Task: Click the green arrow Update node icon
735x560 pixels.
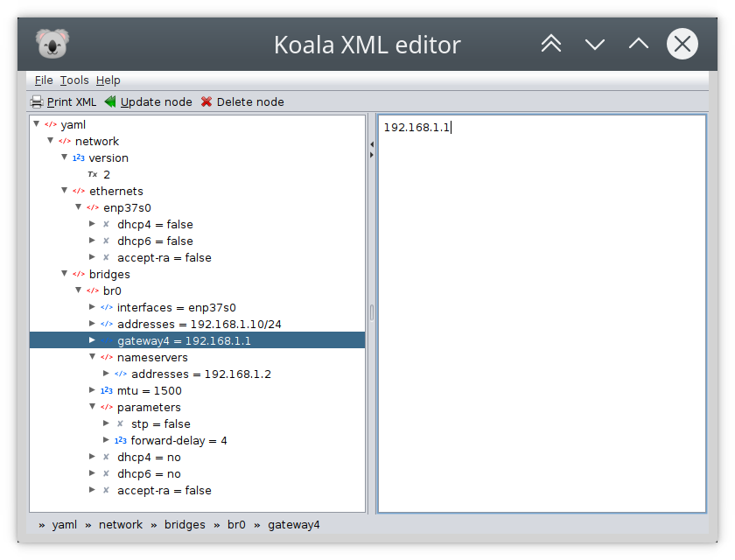Action: click(x=110, y=101)
